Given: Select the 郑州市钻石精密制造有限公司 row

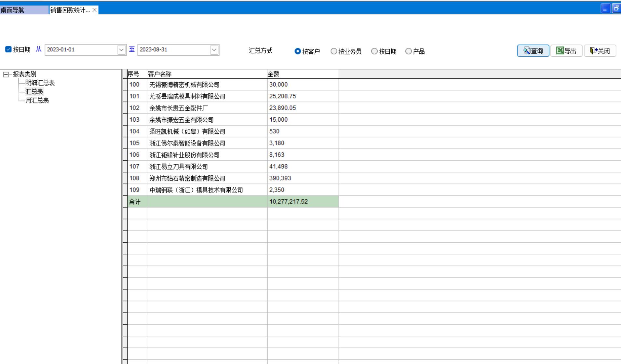Looking at the screenshot, I should click(x=187, y=178).
